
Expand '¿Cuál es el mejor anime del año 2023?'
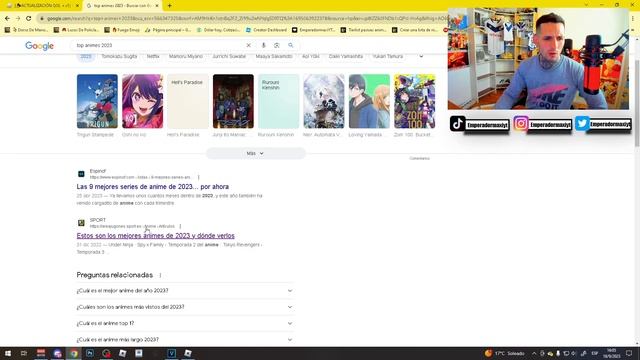coord(185,291)
